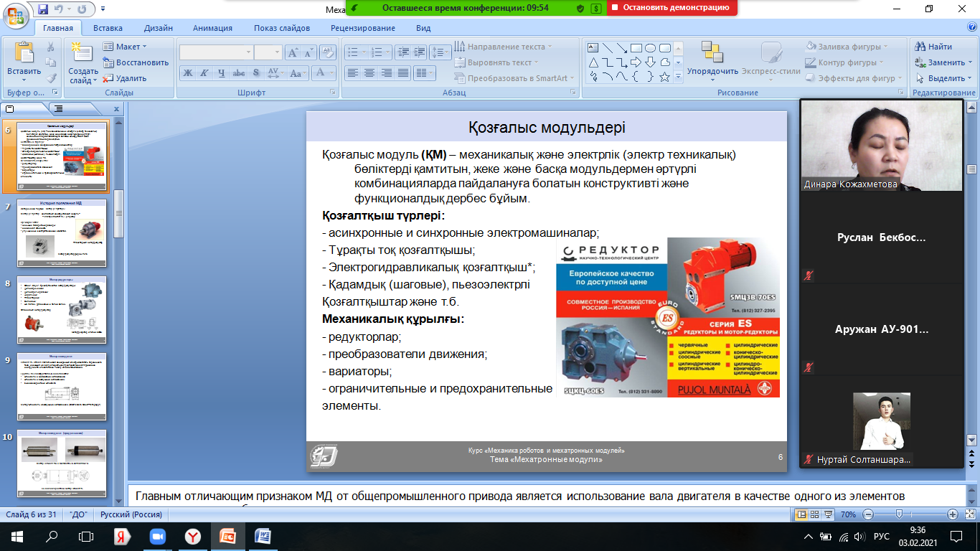Toggle bold Ж formatting
This screenshot has height=551, width=980.
pyautogui.click(x=188, y=72)
